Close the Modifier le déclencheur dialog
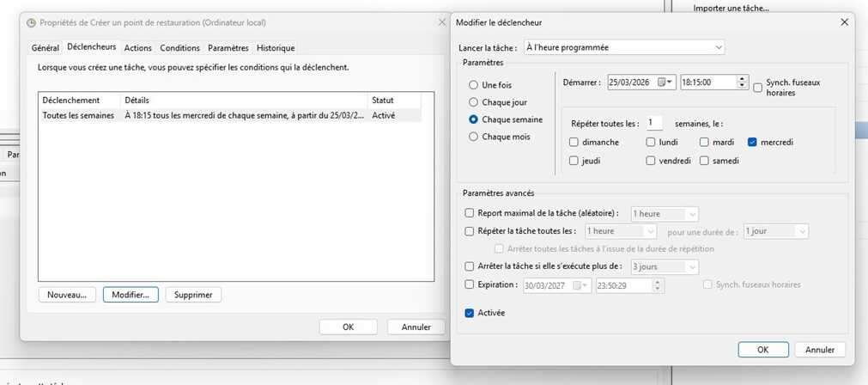 point(844,22)
